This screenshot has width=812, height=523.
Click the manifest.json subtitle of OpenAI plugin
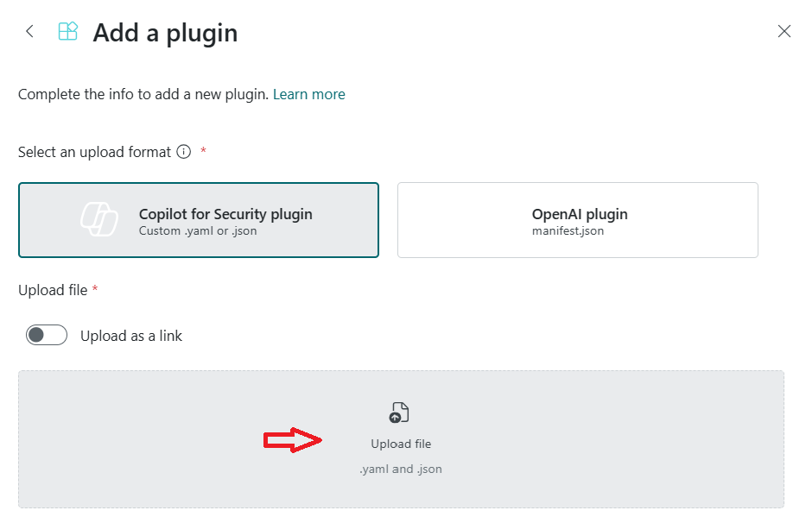(x=568, y=230)
